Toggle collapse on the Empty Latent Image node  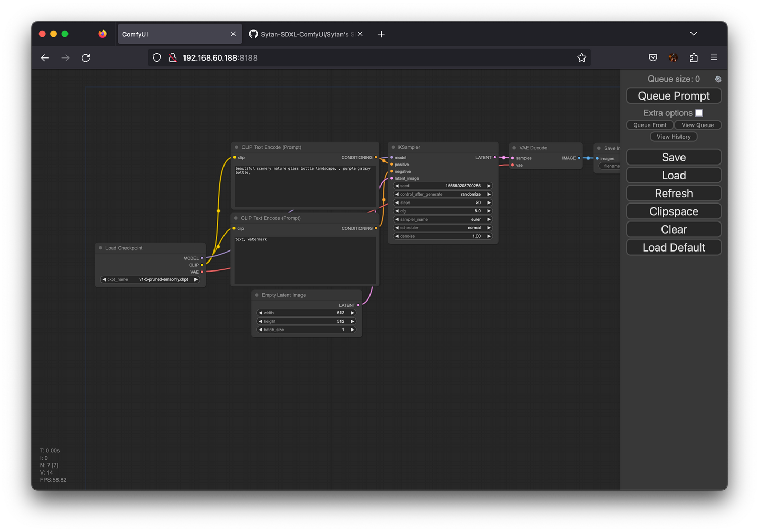click(x=256, y=295)
